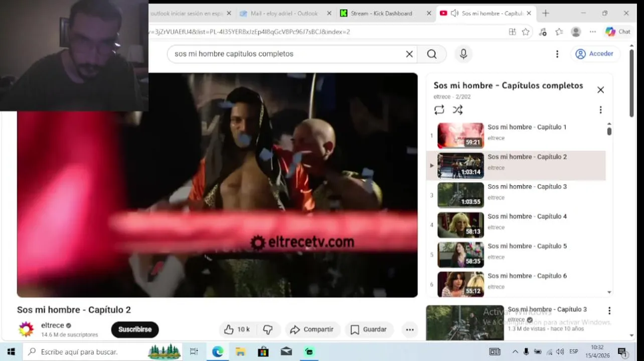The image size is (644, 361).
Task: Toggle playlist shuffle button
Action: [x=457, y=110]
